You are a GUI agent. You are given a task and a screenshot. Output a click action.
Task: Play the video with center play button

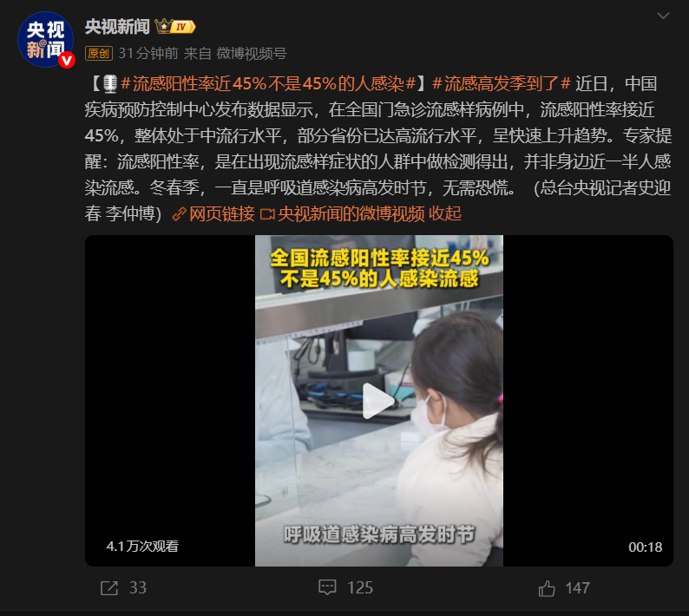click(x=378, y=401)
